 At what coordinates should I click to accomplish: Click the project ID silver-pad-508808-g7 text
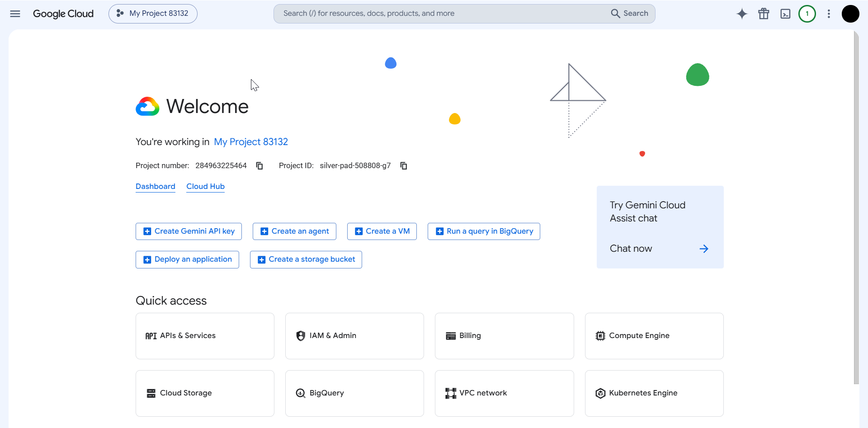(355, 166)
